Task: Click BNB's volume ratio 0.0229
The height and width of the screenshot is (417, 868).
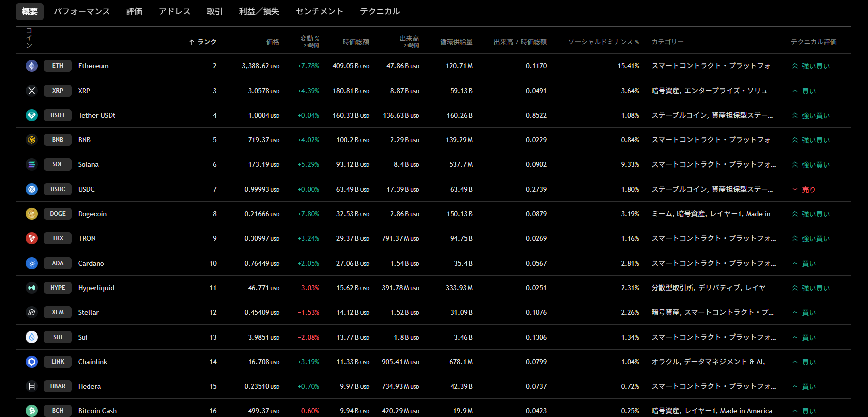Action: [536, 140]
